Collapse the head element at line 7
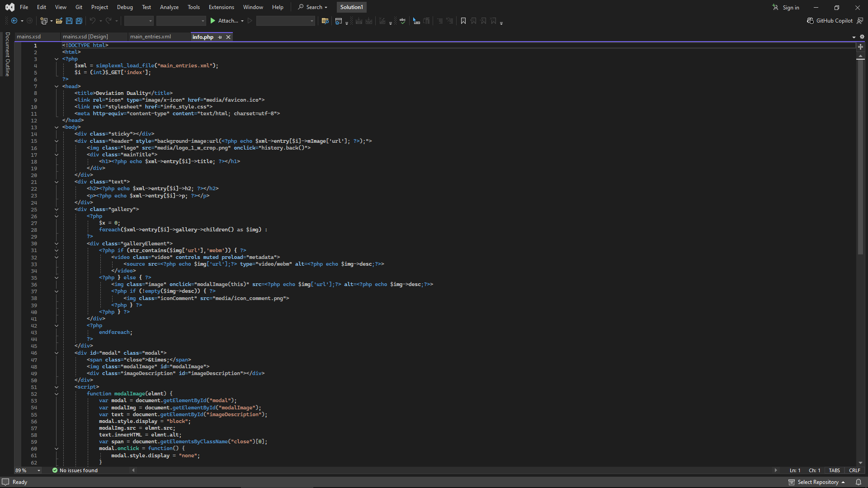This screenshot has height=488, width=868. click(57, 86)
